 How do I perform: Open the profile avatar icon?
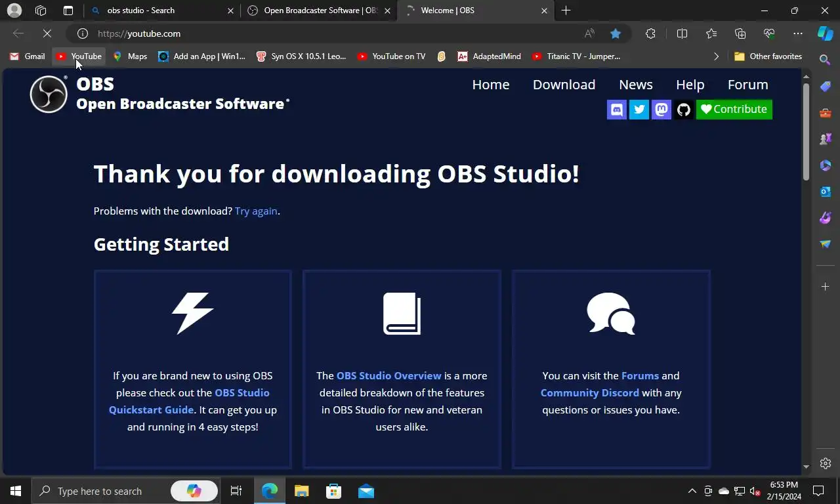coord(14,10)
